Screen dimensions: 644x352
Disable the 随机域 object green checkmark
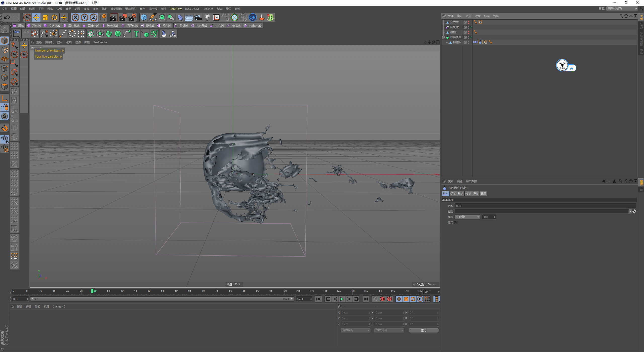(x=471, y=27)
